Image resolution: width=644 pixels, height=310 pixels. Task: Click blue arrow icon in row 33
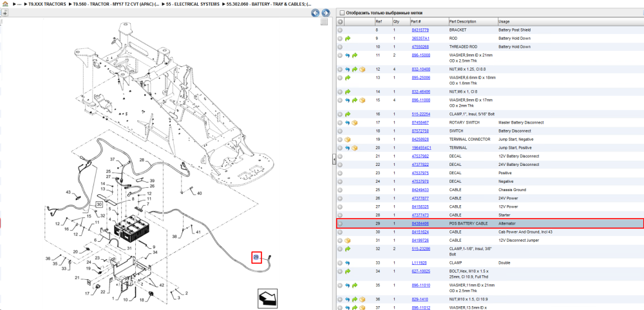point(348,263)
